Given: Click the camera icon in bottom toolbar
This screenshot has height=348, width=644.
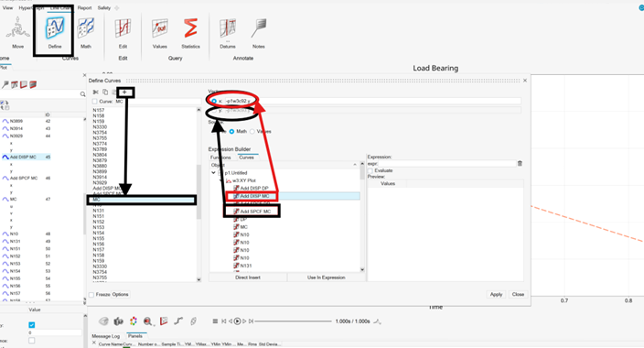Looking at the screenshot, I should point(119,321).
